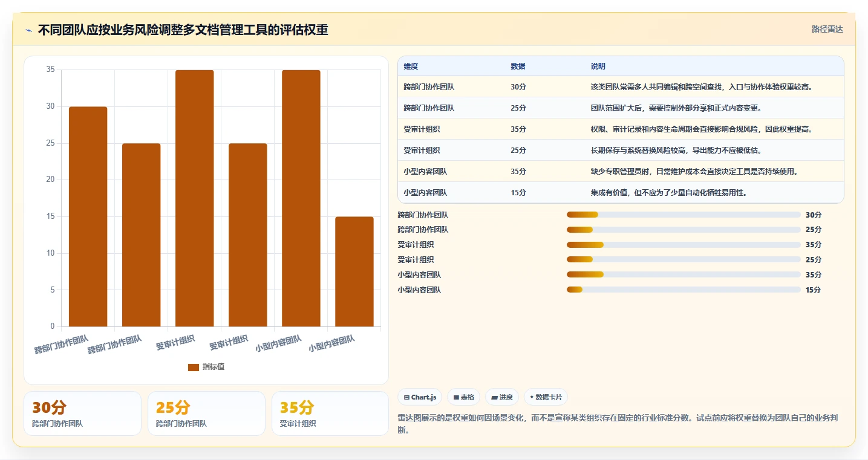This screenshot has height=460, width=868.
Task: Click the chart bar reaching 30
Action: pyautogui.click(x=88, y=216)
